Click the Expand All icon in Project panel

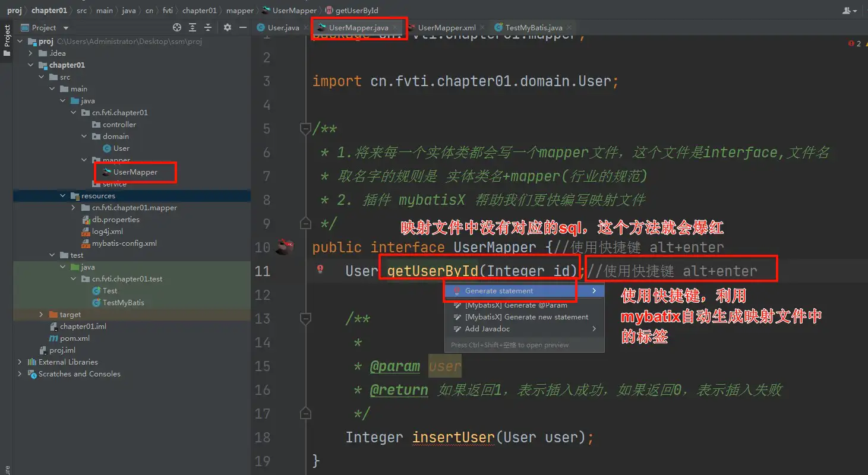coord(192,27)
